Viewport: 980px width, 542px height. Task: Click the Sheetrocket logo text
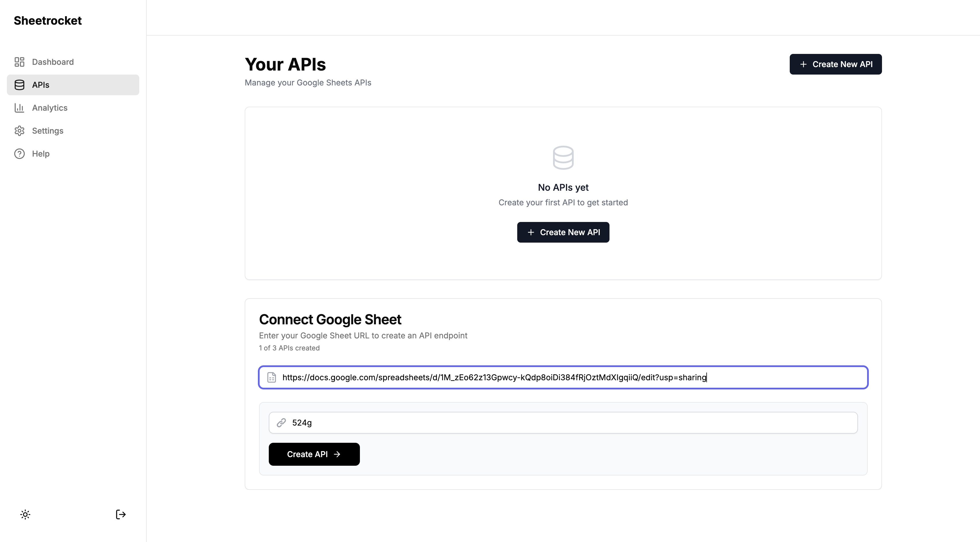[x=48, y=21]
